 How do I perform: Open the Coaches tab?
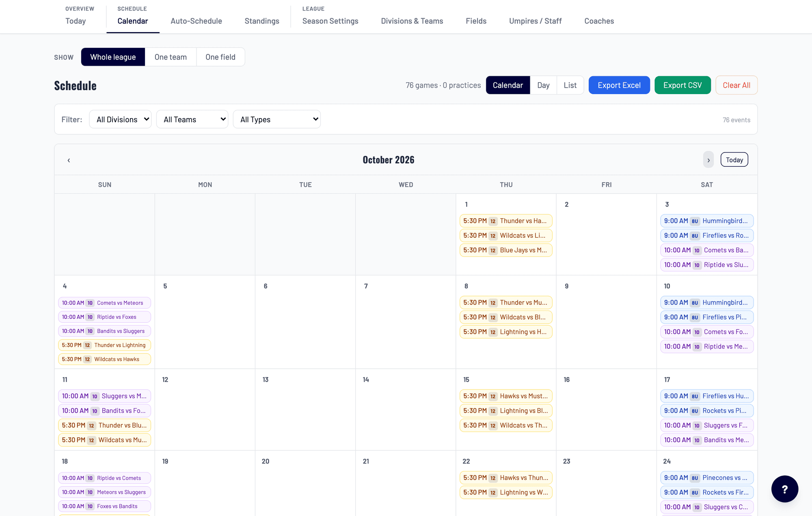pyautogui.click(x=599, y=21)
